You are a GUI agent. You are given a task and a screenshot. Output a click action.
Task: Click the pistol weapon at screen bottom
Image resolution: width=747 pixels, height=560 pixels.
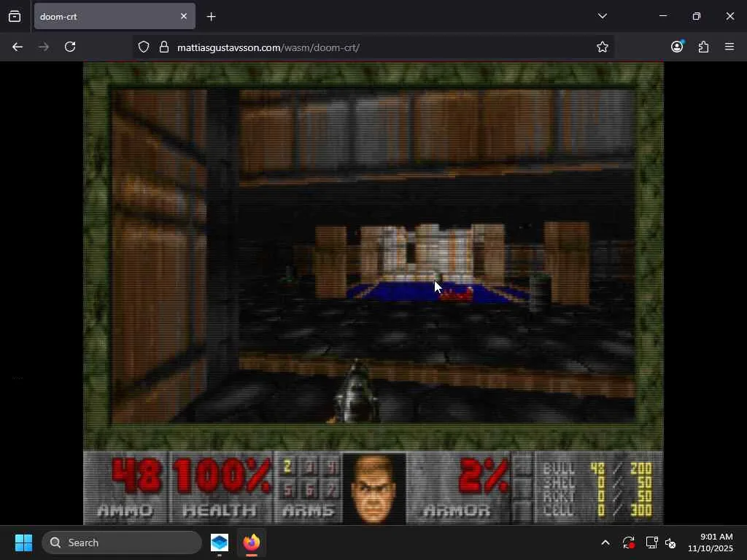355,392
